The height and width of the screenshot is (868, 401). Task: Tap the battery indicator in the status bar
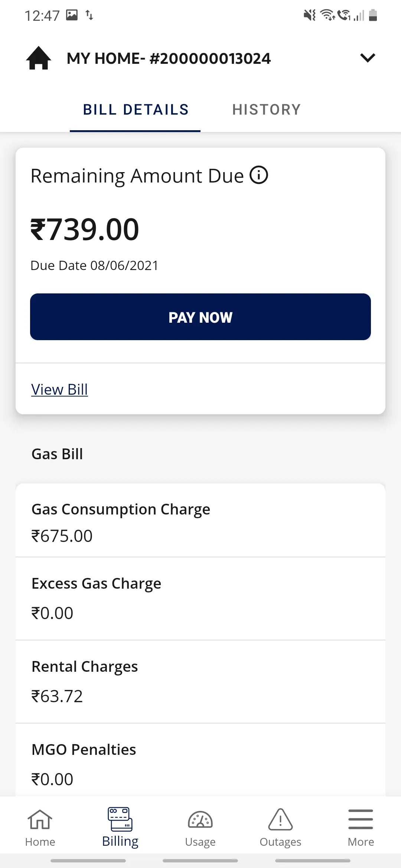click(x=372, y=16)
